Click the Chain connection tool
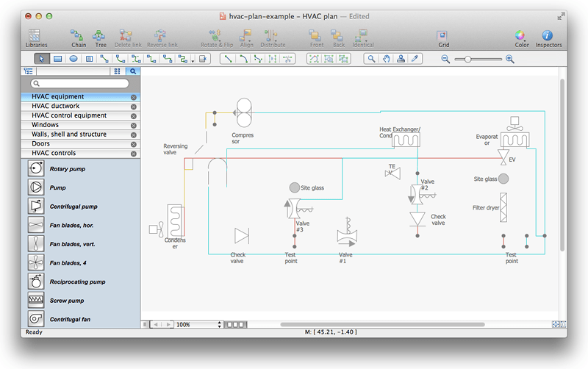 coord(78,38)
